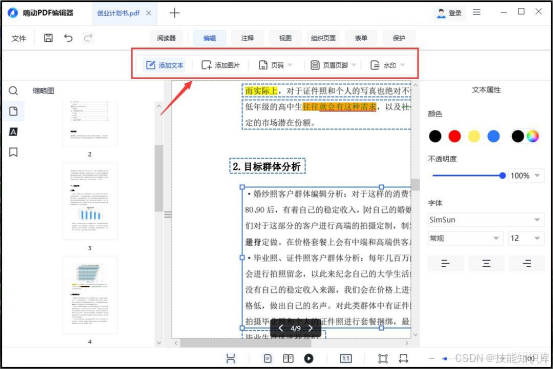Open the 文件 menu

[x=19, y=38]
